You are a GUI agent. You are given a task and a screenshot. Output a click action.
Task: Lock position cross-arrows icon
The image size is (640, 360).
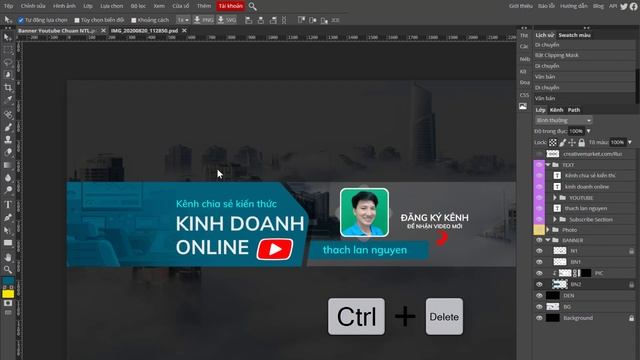tap(572, 142)
